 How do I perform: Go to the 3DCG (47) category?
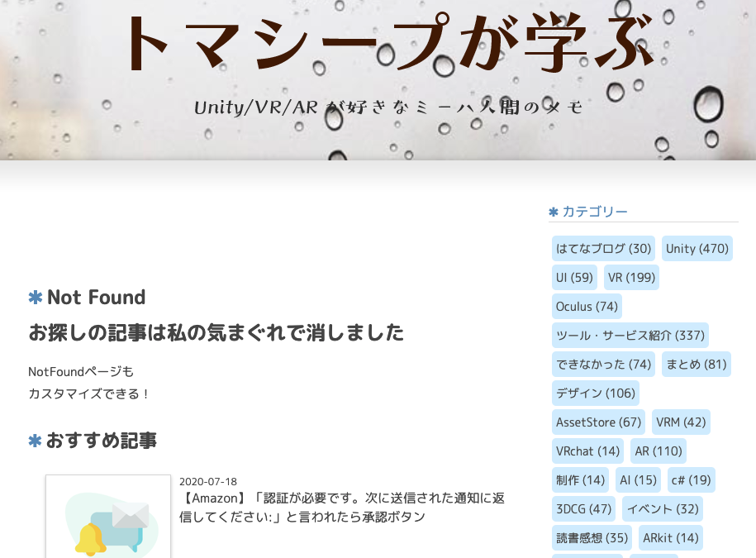point(583,508)
